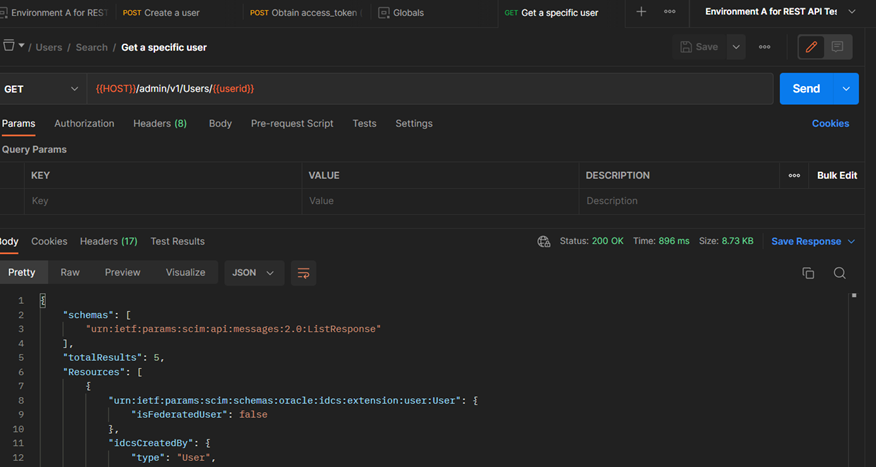Viewport: 876px width, 467px height.
Task: Click the Key input field in params
Action: click(x=163, y=201)
